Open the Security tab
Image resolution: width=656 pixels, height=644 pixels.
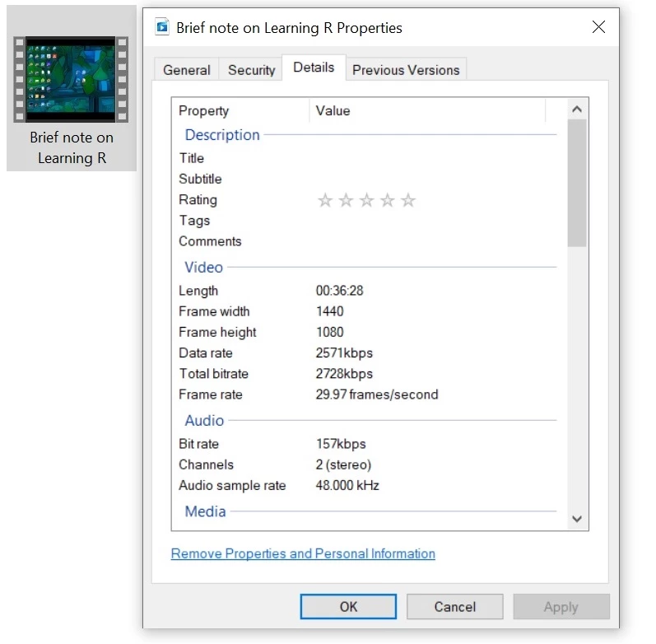click(x=251, y=69)
